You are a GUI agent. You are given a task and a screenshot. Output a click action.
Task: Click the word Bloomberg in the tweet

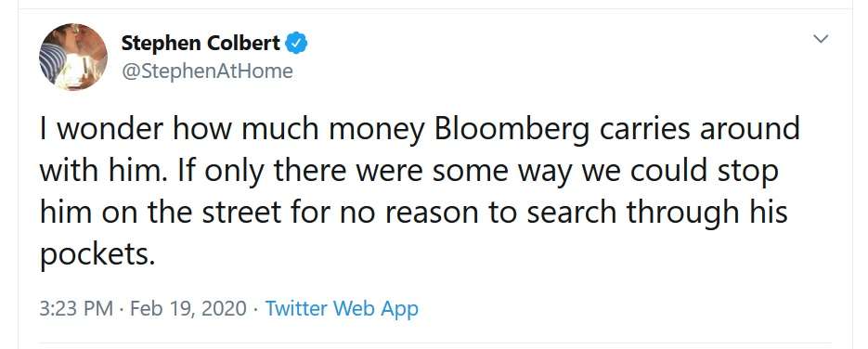click(512, 131)
